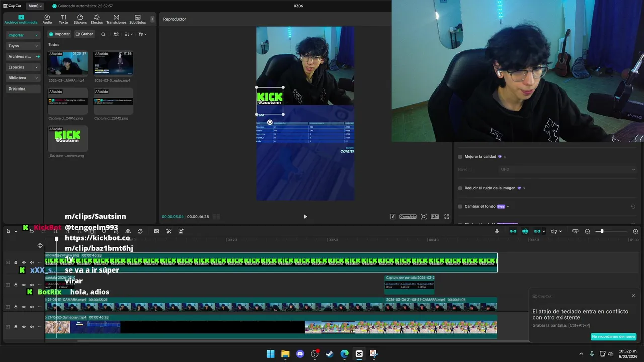This screenshot has height=362, width=644.
Task: Open the Texto tab
Action: pos(63,19)
